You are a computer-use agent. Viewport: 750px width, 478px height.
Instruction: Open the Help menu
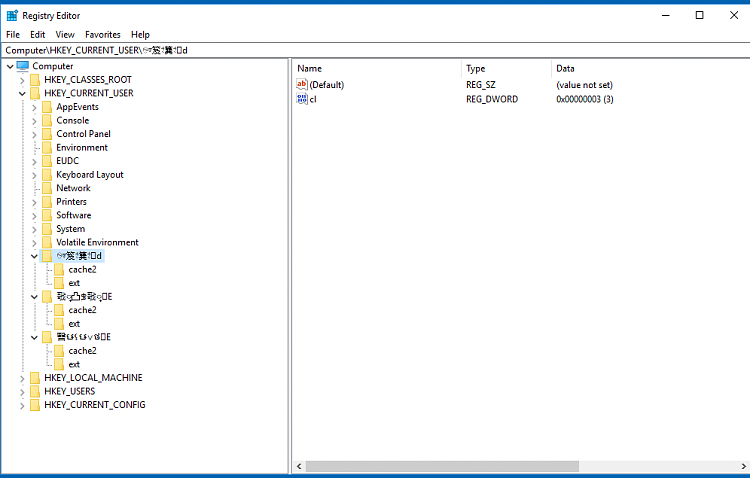point(140,34)
